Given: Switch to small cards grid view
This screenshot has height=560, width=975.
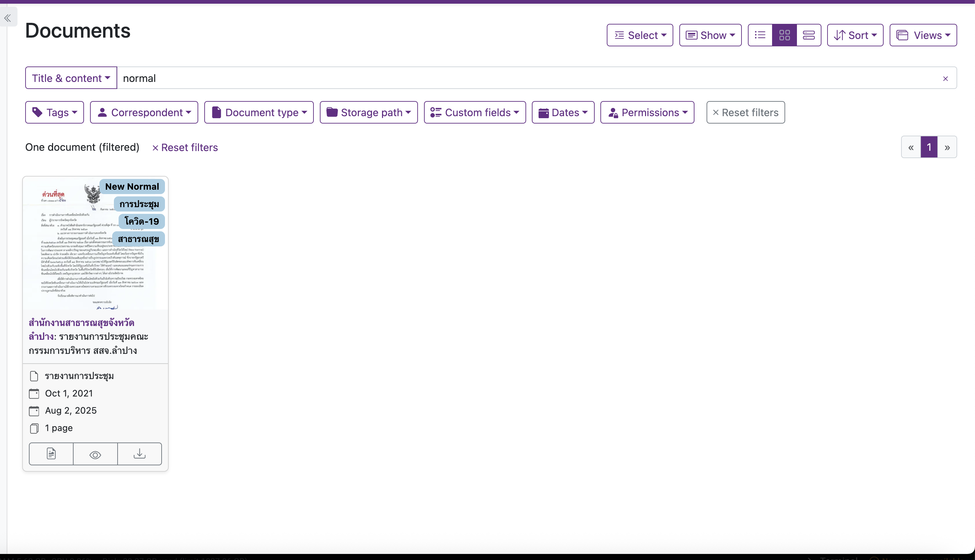Looking at the screenshot, I should 784,35.
